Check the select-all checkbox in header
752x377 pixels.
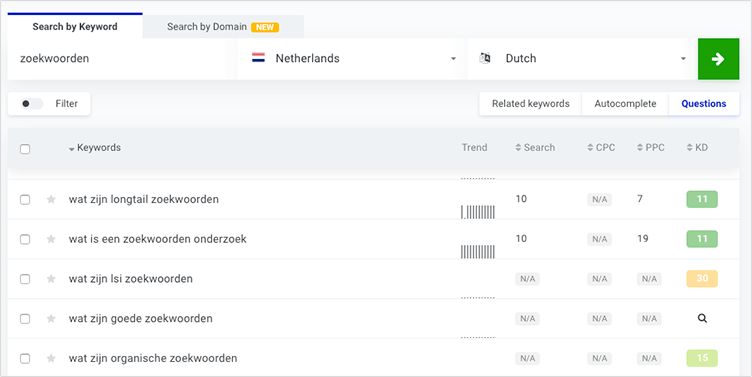click(x=25, y=149)
